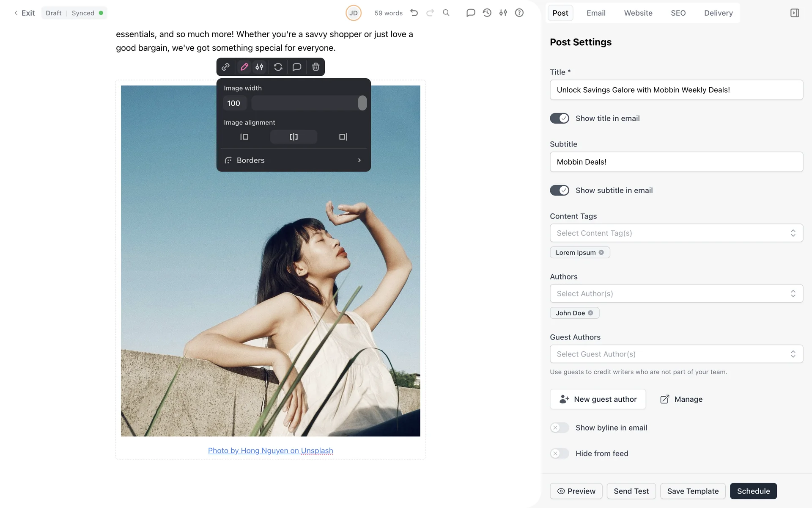Disable Show title in email toggle
The height and width of the screenshot is (508, 812).
pos(559,119)
